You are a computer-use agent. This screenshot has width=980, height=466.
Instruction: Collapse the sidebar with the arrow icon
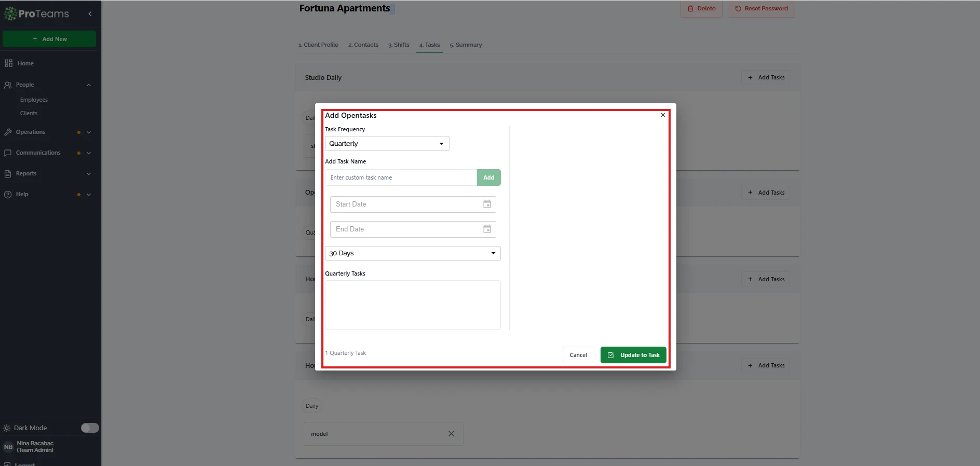(x=90, y=14)
